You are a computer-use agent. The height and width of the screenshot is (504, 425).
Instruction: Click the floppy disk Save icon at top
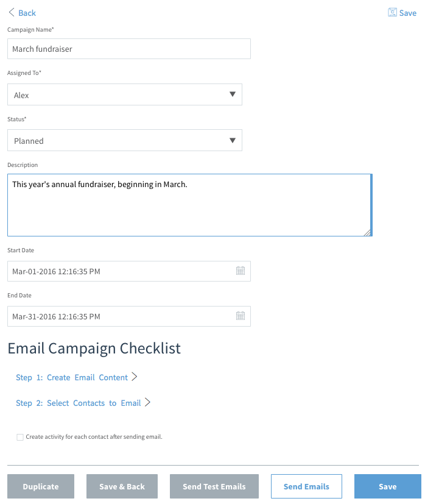[392, 13]
